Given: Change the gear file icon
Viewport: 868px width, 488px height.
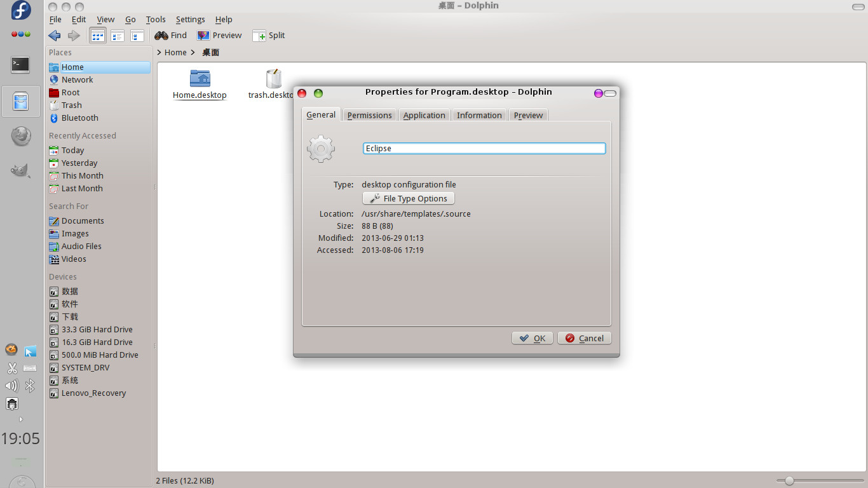Looking at the screenshot, I should point(321,149).
